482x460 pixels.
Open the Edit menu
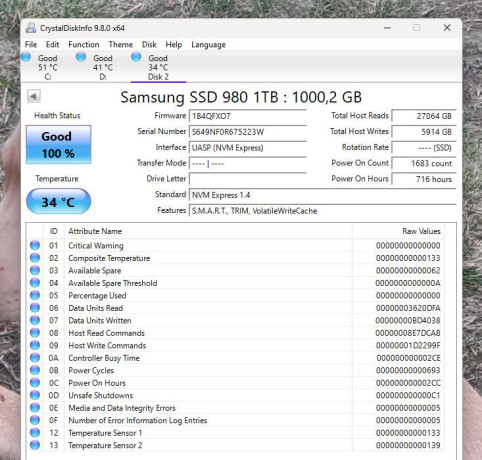(x=52, y=44)
